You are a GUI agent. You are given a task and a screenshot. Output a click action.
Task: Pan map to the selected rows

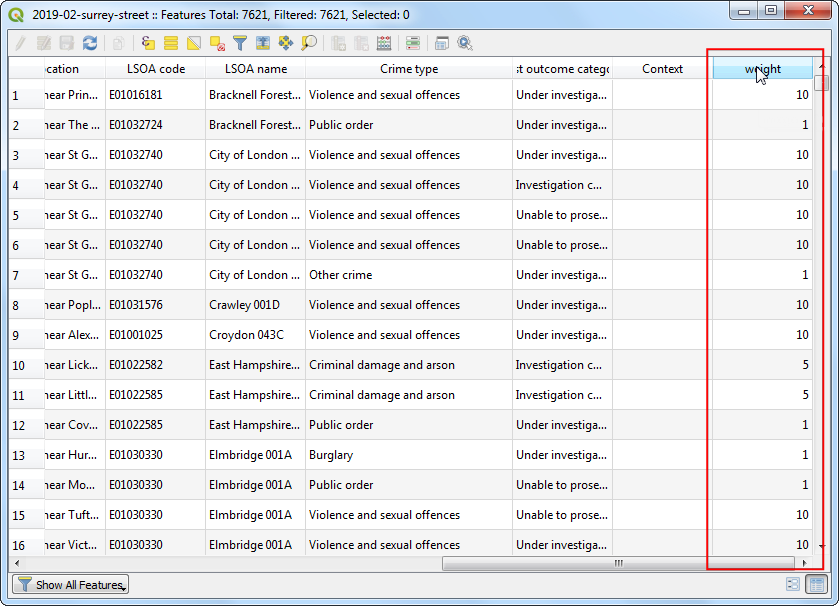click(x=286, y=43)
